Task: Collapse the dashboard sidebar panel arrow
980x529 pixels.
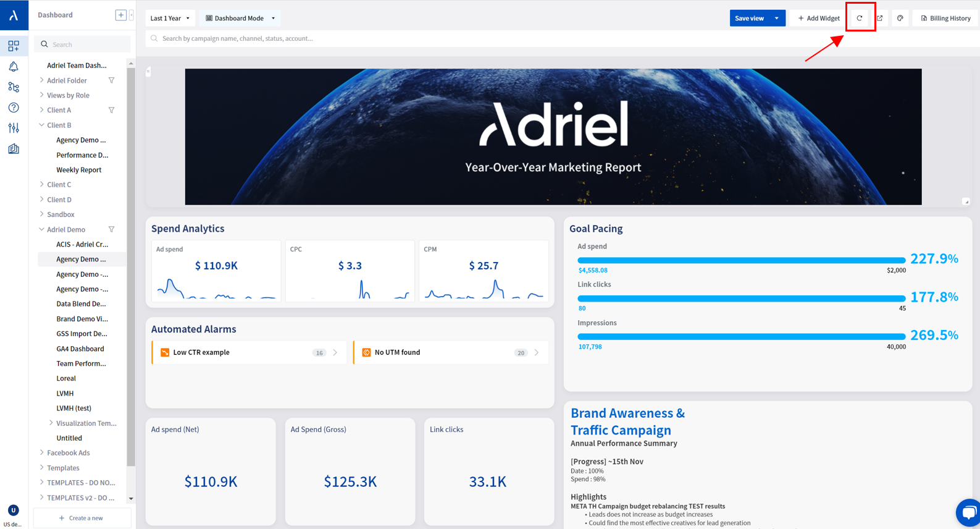Action: 131,15
